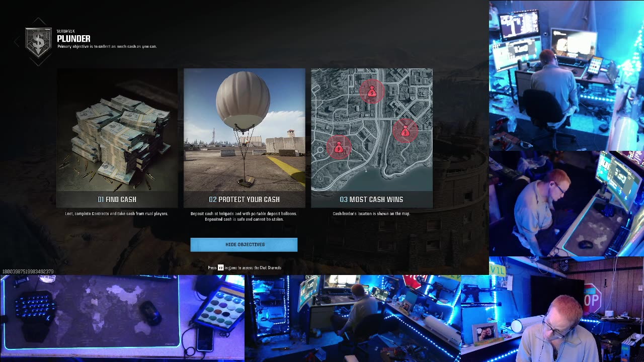Select the Most Cash Wins map image
This screenshot has height=362, width=644.
(x=372, y=130)
